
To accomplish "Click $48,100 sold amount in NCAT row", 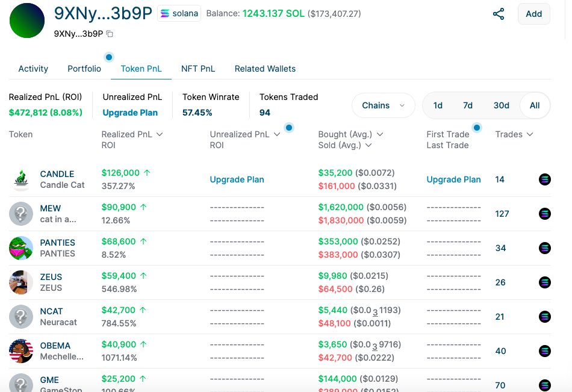I will 335,323.
